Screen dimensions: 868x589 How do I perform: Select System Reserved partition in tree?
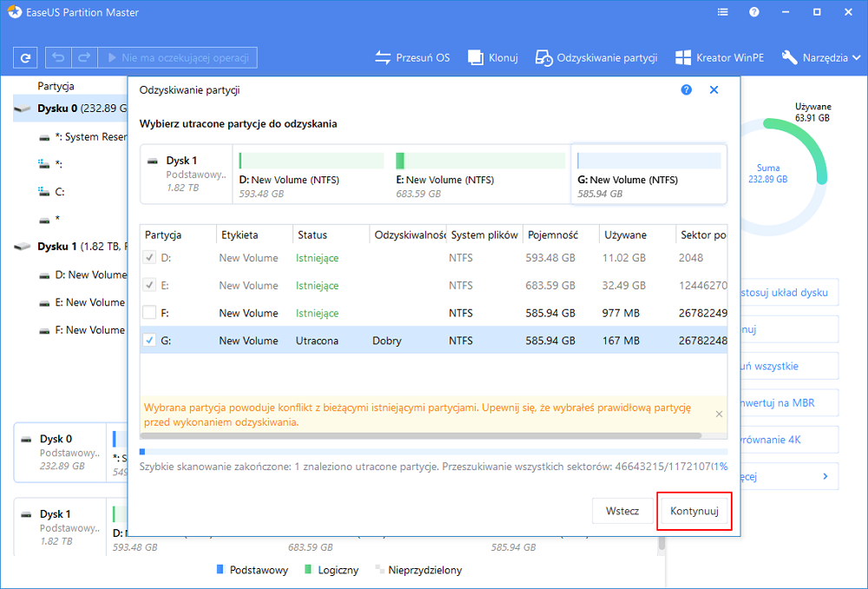click(83, 137)
